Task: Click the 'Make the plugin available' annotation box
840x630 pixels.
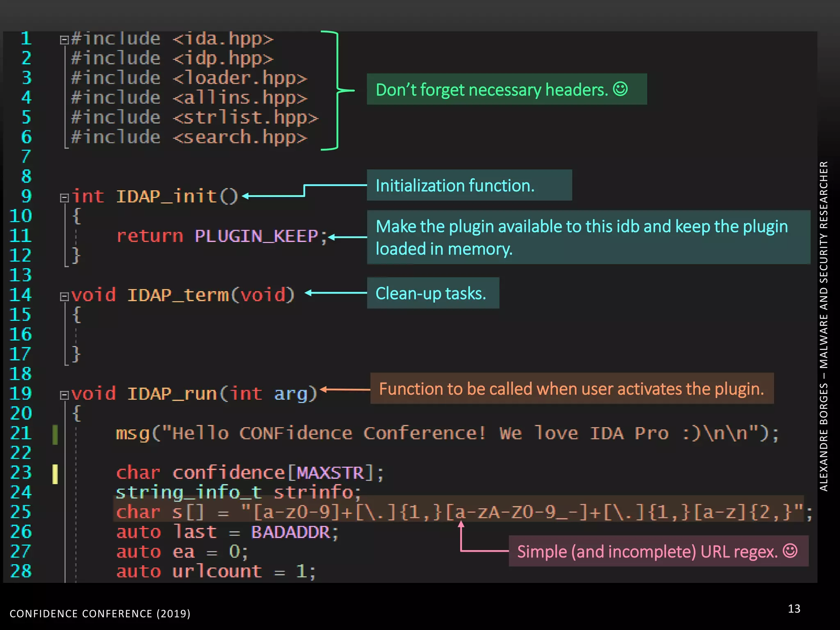Action: point(589,237)
